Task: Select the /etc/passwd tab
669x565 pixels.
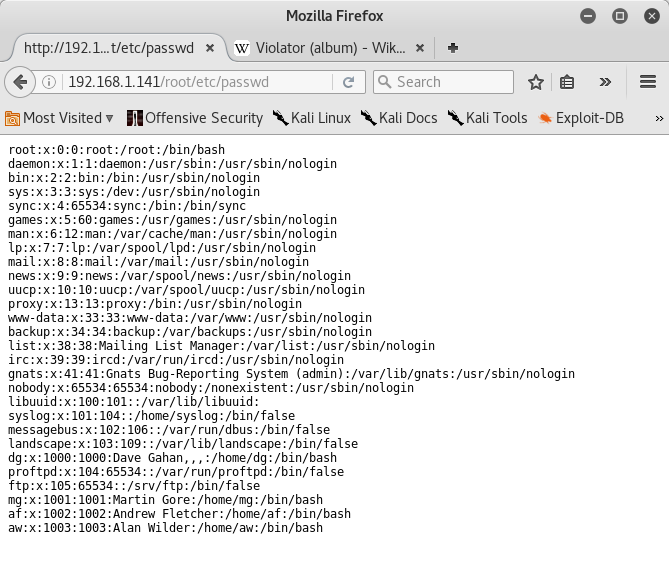Action: tap(109, 47)
